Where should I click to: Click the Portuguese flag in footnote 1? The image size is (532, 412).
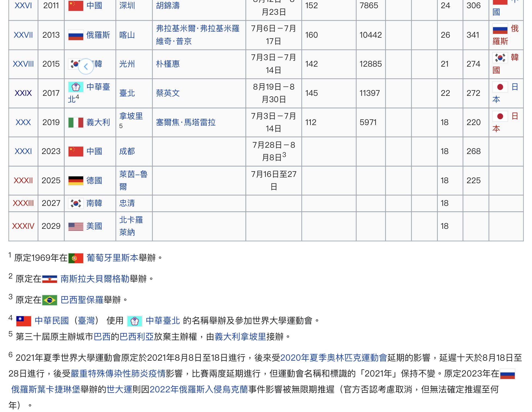click(x=76, y=258)
